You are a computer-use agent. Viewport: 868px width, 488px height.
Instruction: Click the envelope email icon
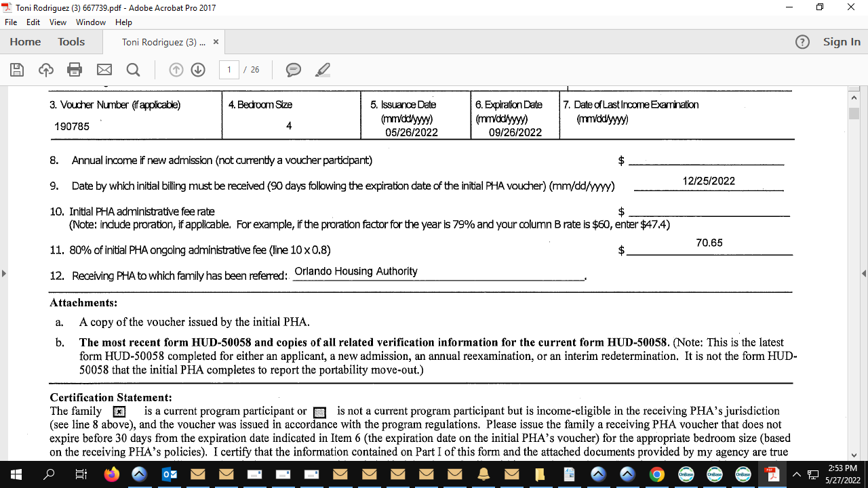tap(104, 70)
